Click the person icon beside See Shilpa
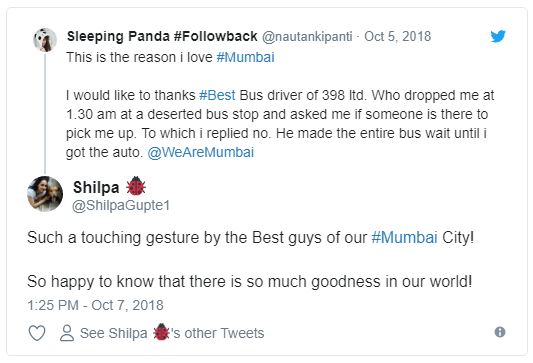This screenshot has width=533, height=363. pyautogui.click(x=67, y=333)
